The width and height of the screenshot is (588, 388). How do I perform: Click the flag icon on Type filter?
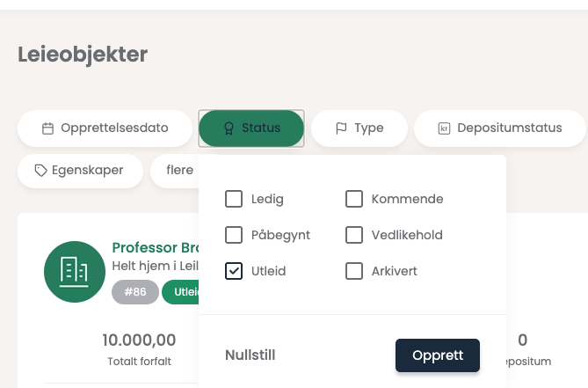(341, 128)
